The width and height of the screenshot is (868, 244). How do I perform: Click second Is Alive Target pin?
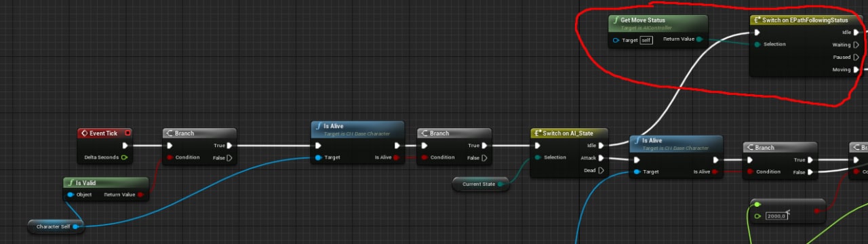636,172
